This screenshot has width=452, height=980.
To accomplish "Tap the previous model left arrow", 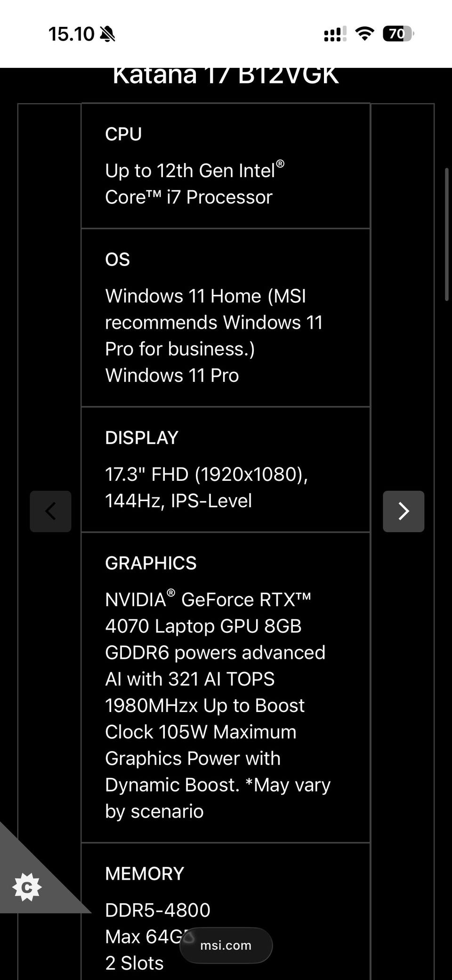I will click(x=50, y=511).
